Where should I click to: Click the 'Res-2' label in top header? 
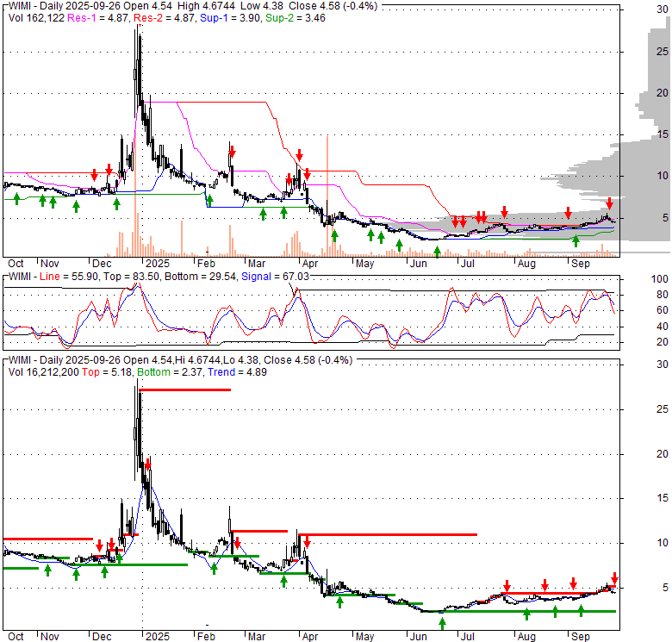pos(148,18)
